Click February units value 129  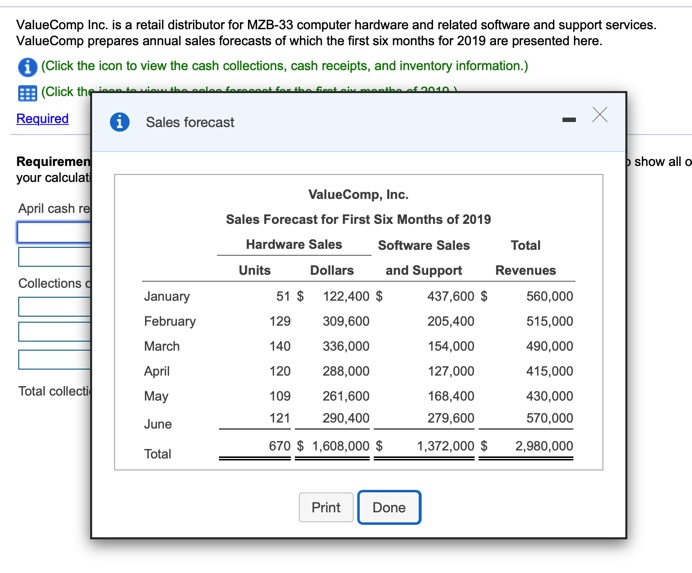(280, 321)
